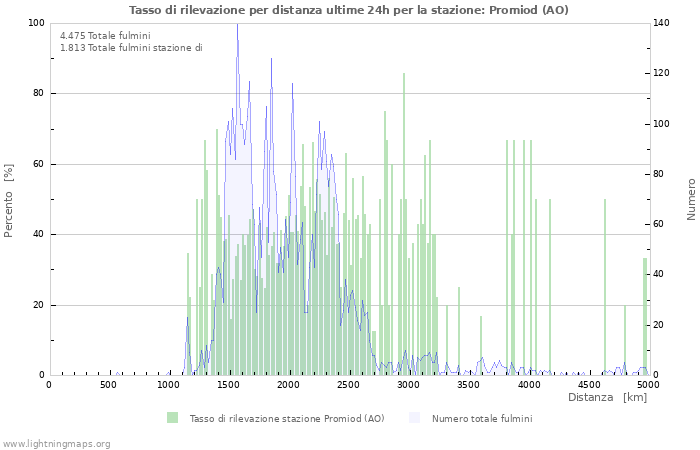
Task: Click the chart title about stazione Promiod (AO)
Action: click(x=349, y=10)
